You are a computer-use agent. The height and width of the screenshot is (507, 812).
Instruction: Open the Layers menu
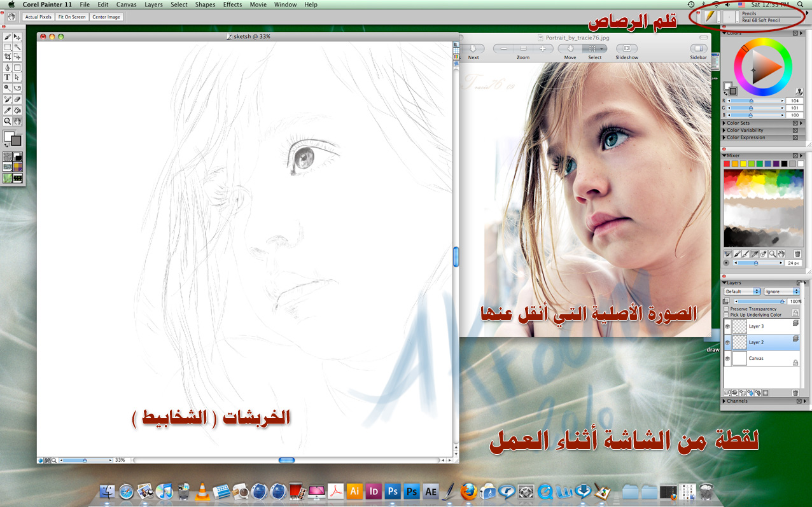(153, 4)
